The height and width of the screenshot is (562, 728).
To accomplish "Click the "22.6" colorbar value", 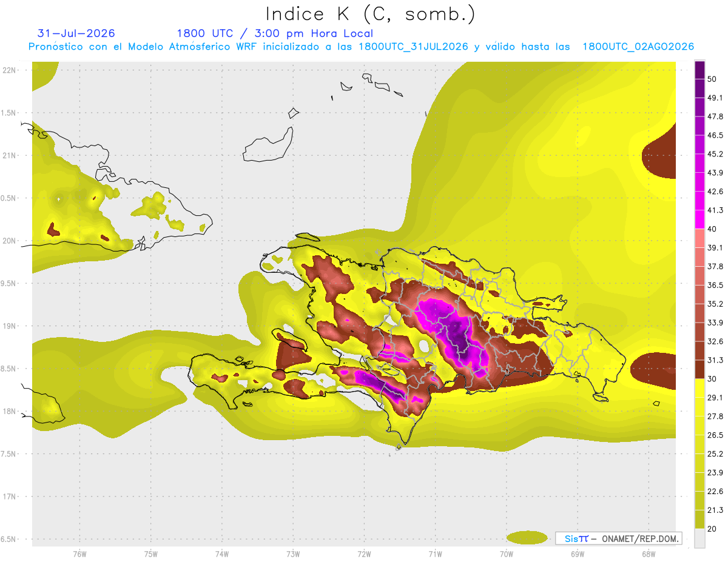I will coord(715,491).
